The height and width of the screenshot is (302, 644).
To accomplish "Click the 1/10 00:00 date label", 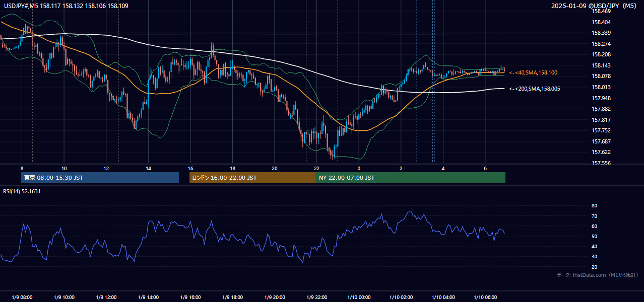I will pos(359,297).
